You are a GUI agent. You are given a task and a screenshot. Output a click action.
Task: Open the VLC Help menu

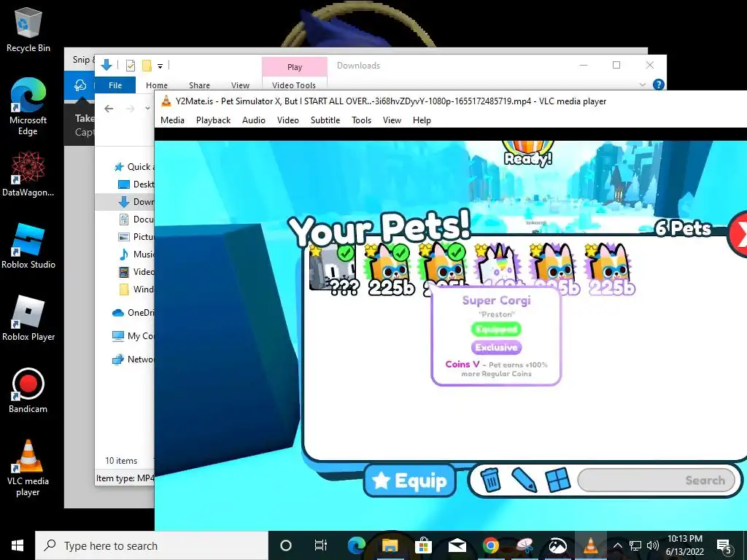click(x=422, y=120)
